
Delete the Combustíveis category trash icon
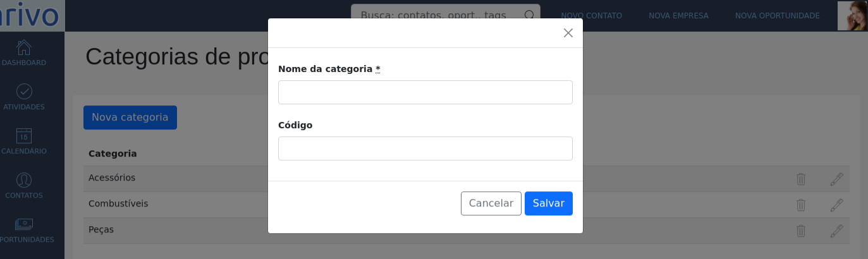[x=801, y=205]
